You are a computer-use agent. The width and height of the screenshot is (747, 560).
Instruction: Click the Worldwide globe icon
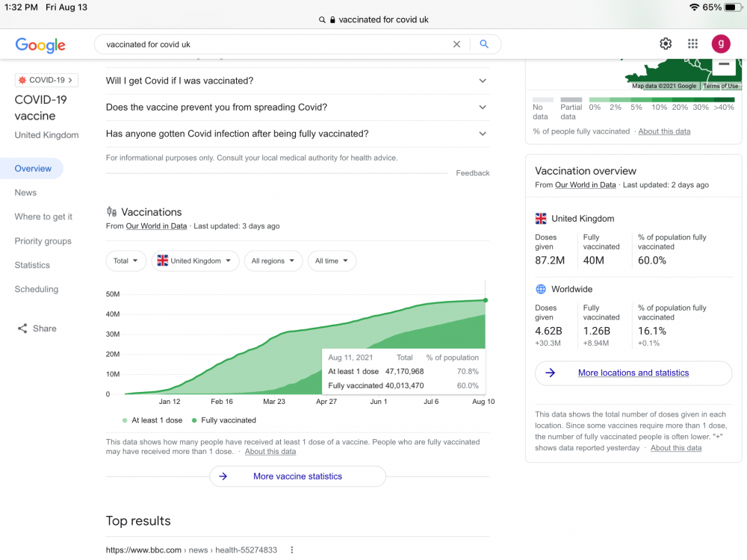[x=541, y=289]
